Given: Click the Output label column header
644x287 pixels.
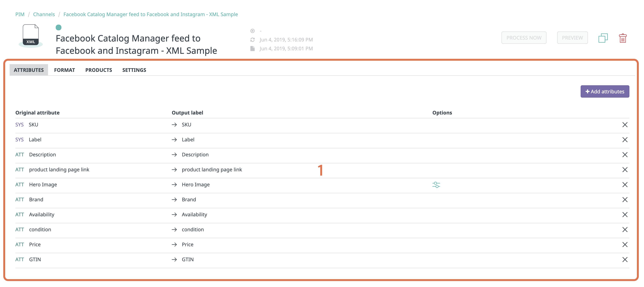Looking at the screenshot, I should (187, 113).
